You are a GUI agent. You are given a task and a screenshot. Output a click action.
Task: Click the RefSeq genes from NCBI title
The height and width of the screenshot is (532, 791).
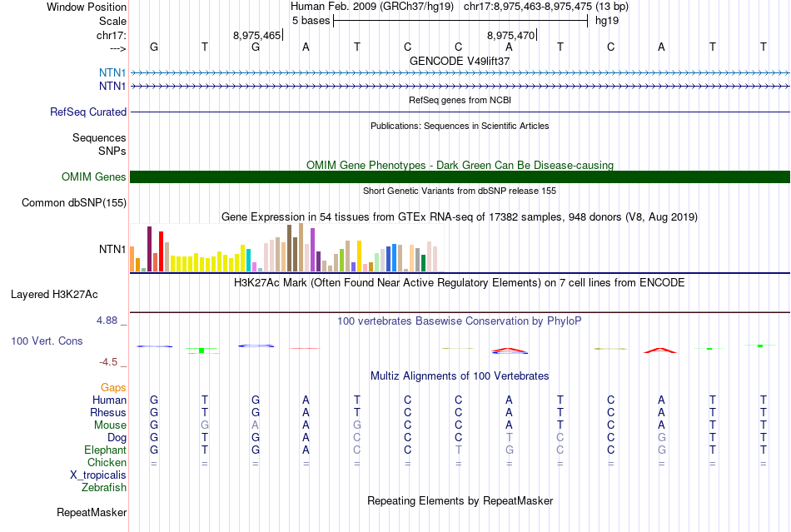tap(460, 101)
